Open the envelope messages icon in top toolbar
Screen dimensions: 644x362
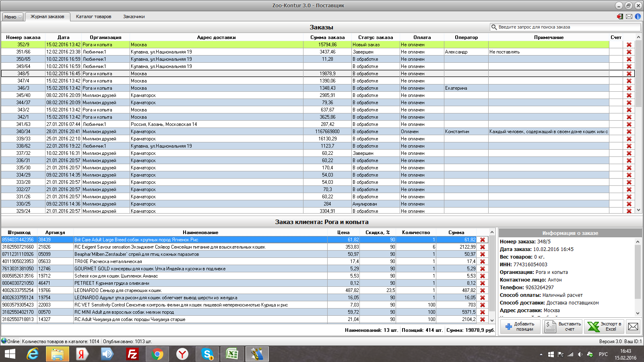[629, 16]
